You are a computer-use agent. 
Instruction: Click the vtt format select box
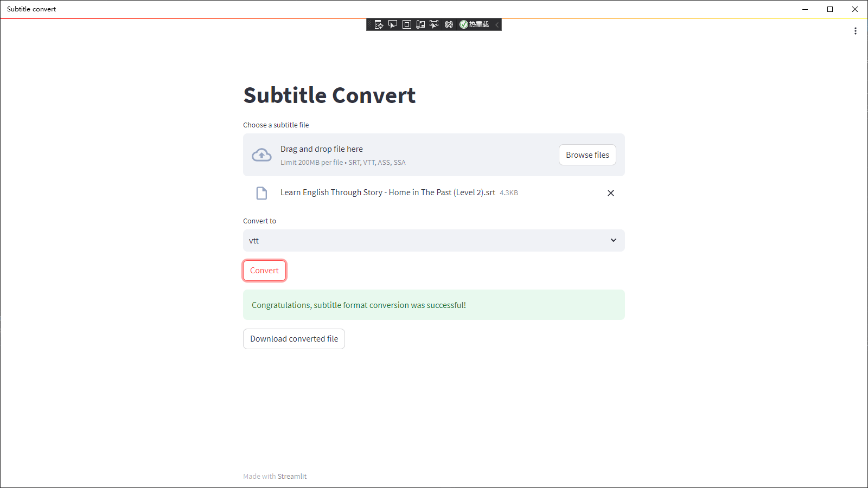pyautogui.click(x=423, y=240)
